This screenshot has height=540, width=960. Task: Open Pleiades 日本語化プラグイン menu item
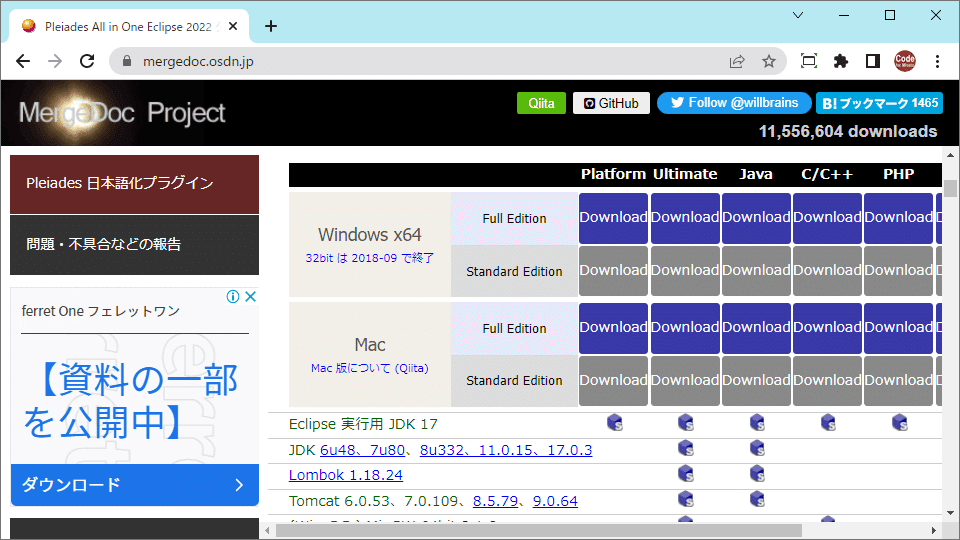134,184
